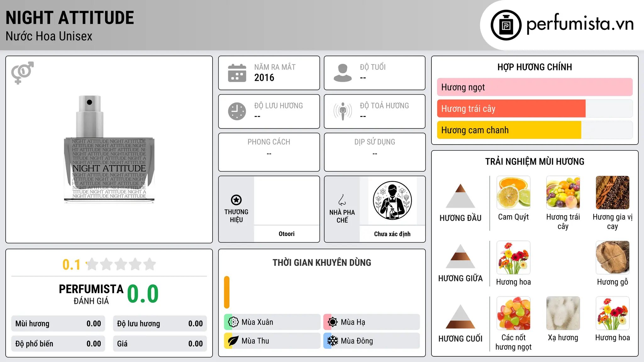Click the perfumista.vn site name
The height and width of the screenshot is (362, 644).
pos(580,24)
